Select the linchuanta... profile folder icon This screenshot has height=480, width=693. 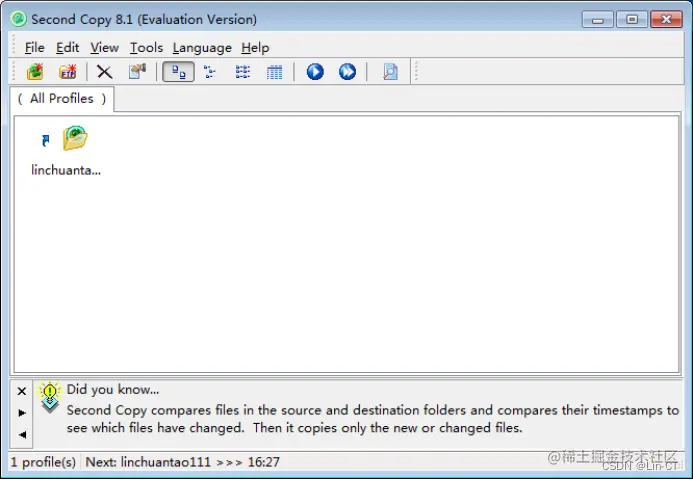coord(75,138)
